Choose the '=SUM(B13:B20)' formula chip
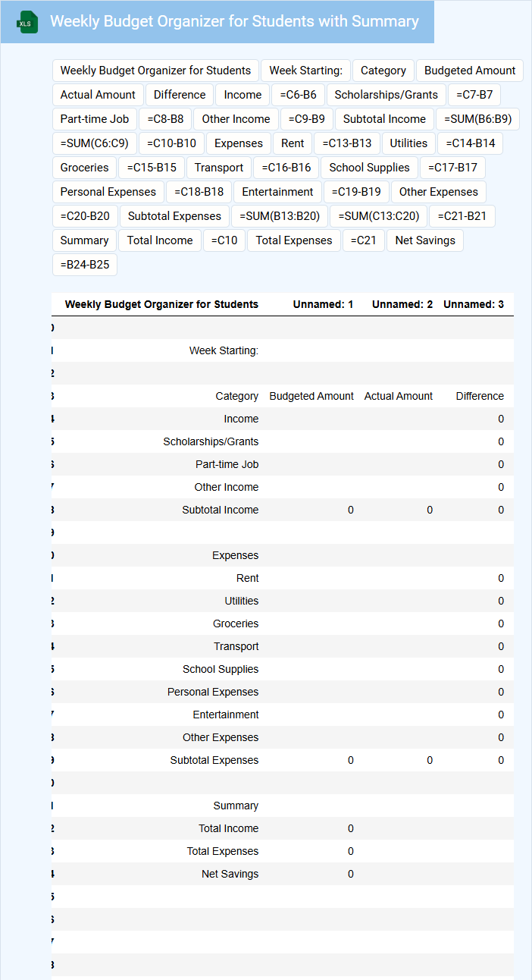This screenshot has width=532, height=980. 280,216
